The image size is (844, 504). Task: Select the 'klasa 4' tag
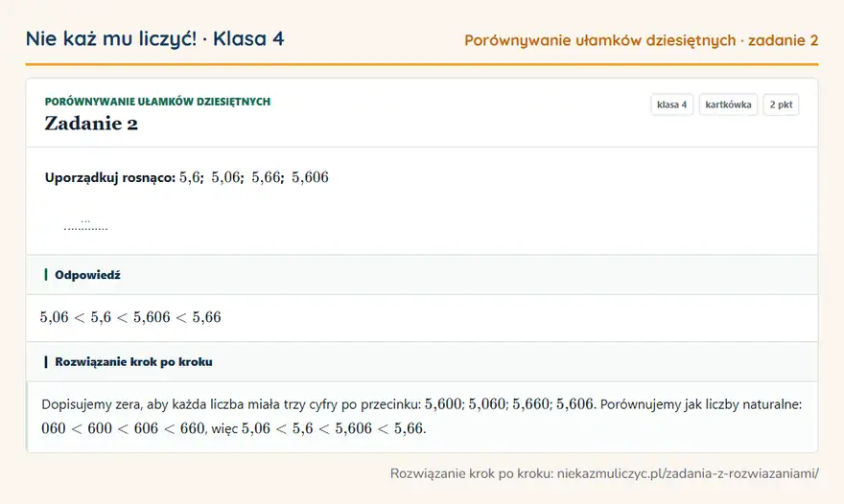pyautogui.click(x=671, y=104)
